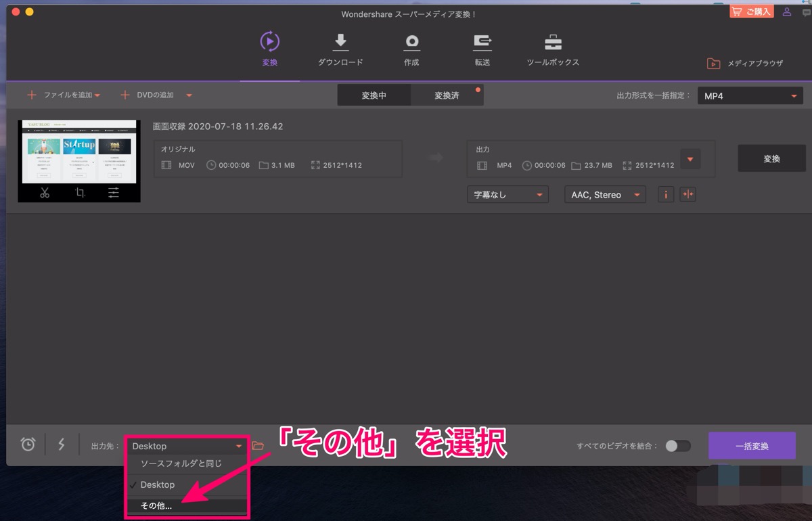The image size is (812, 521).
Task: Click the high-speed conversion lightning icon
Action: coord(62,445)
